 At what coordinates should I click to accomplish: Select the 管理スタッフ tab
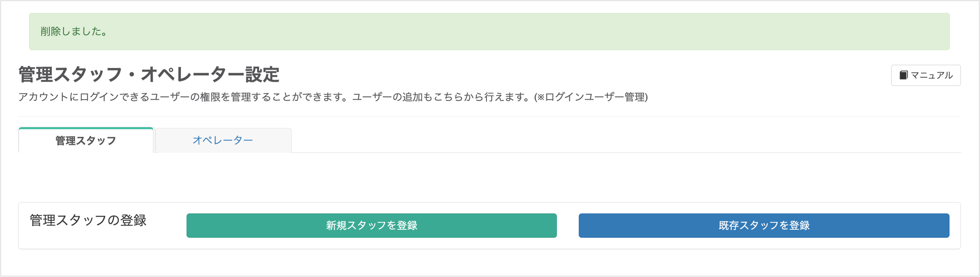[x=86, y=140]
